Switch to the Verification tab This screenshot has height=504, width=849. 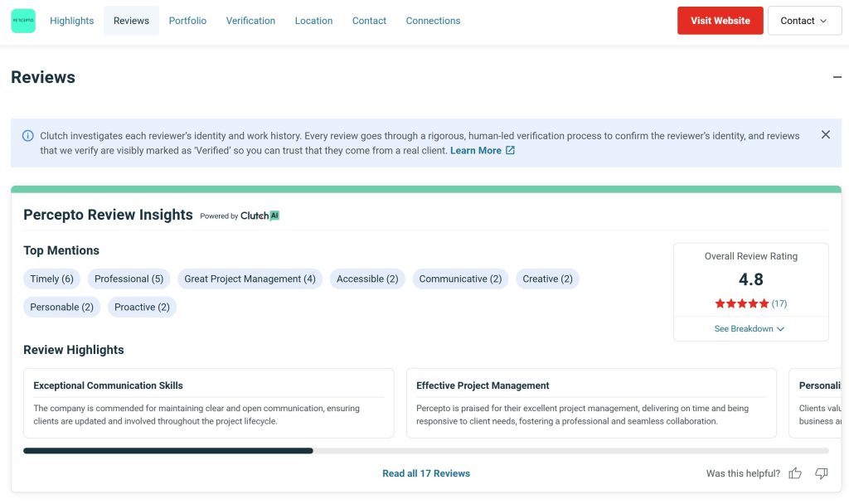pos(250,21)
